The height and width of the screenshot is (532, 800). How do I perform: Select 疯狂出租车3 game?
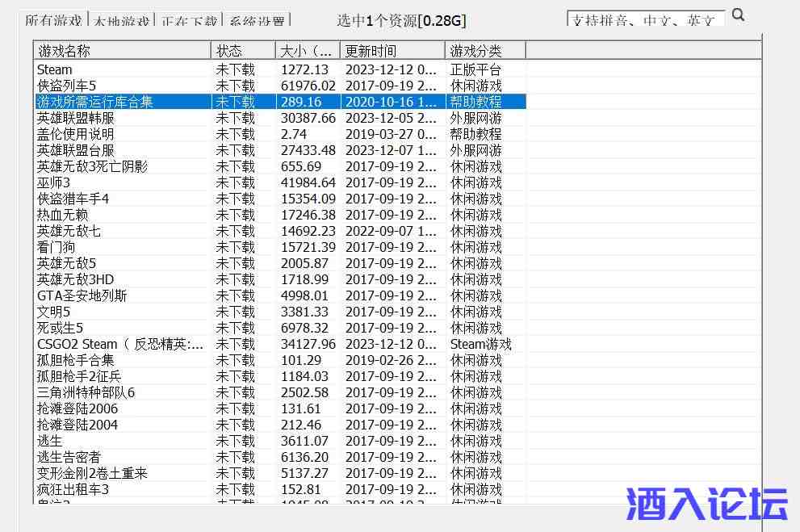point(279,490)
